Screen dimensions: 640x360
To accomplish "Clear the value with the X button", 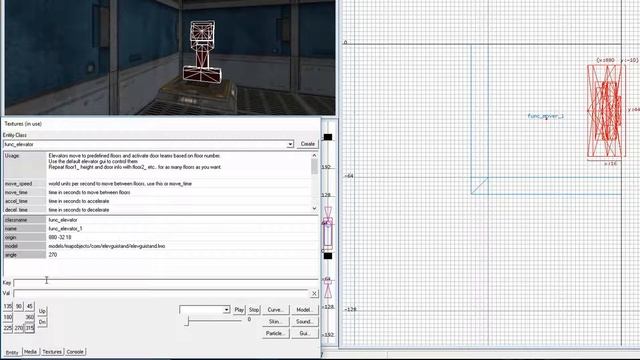I will pos(314,293).
